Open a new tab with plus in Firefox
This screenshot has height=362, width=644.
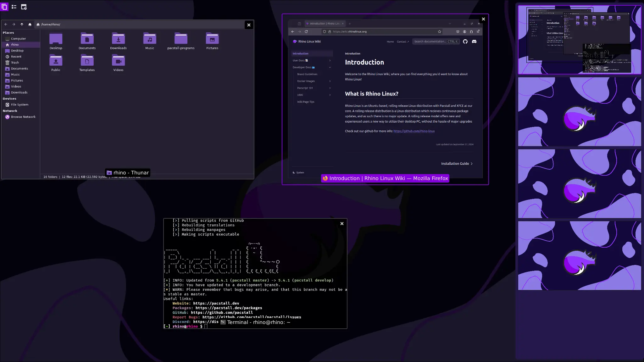[x=350, y=24]
